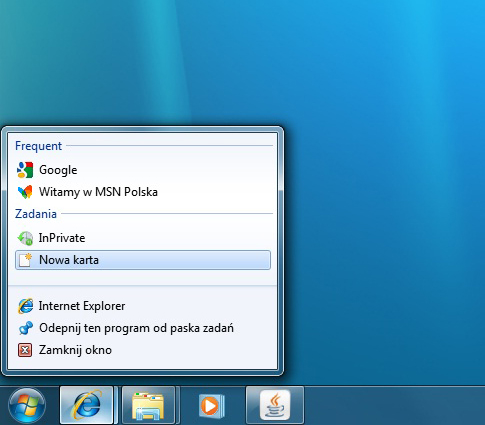485x425 pixels.
Task: Launch Windows Media Player from taskbar
Action: 211,406
